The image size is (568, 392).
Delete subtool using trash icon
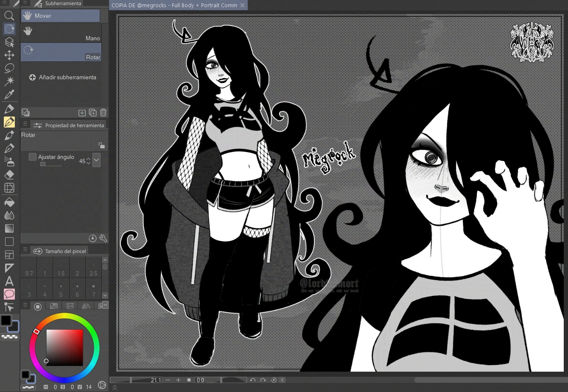(x=103, y=112)
